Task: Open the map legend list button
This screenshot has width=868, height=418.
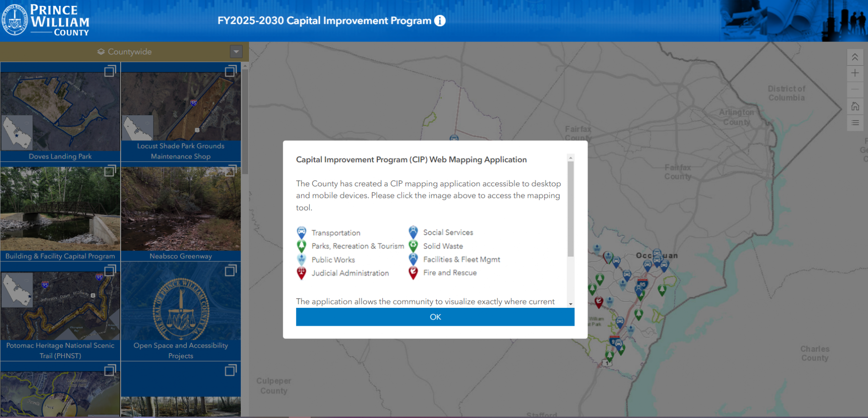Action: [x=855, y=122]
